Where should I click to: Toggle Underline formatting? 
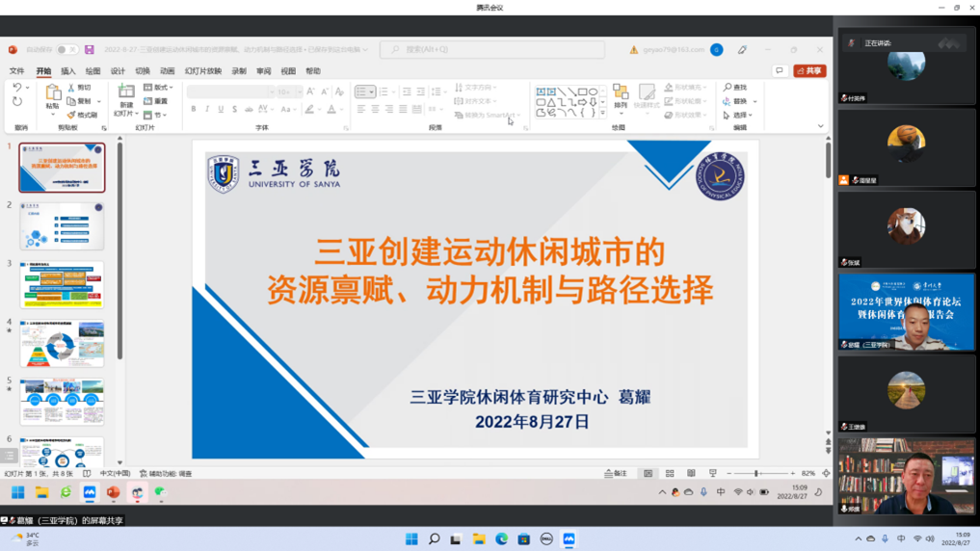[221, 109]
